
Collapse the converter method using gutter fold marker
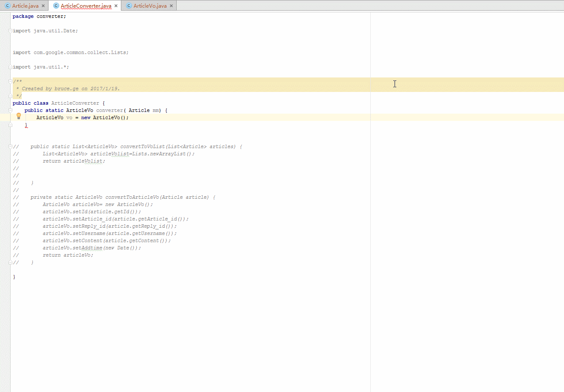(x=9, y=110)
